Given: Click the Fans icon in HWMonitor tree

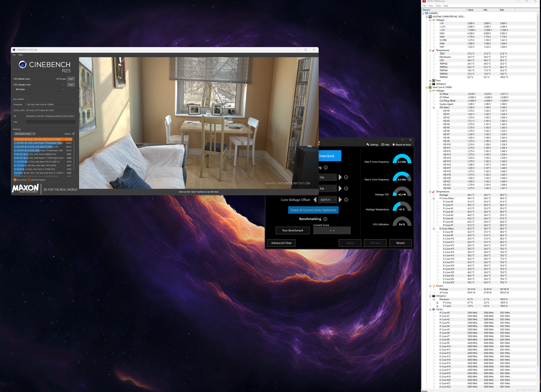Looking at the screenshot, I should (x=434, y=81).
